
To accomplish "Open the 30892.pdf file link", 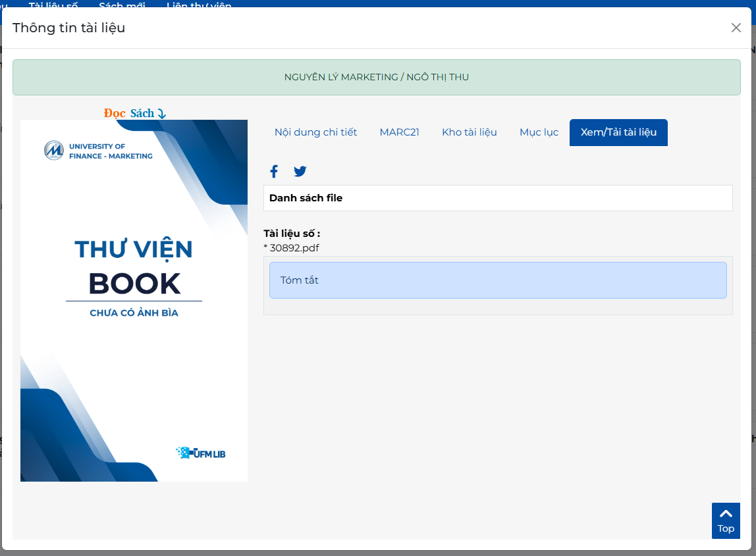I will [x=294, y=248].
